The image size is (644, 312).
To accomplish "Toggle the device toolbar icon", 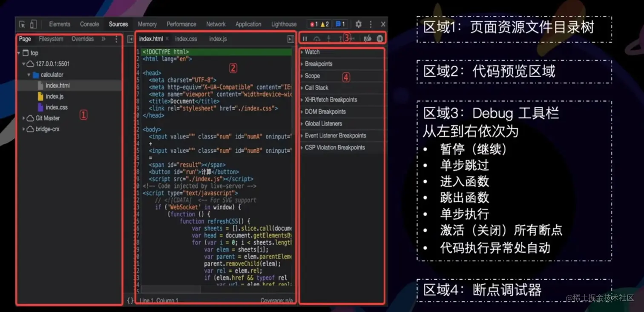I will tap(33, 24).
